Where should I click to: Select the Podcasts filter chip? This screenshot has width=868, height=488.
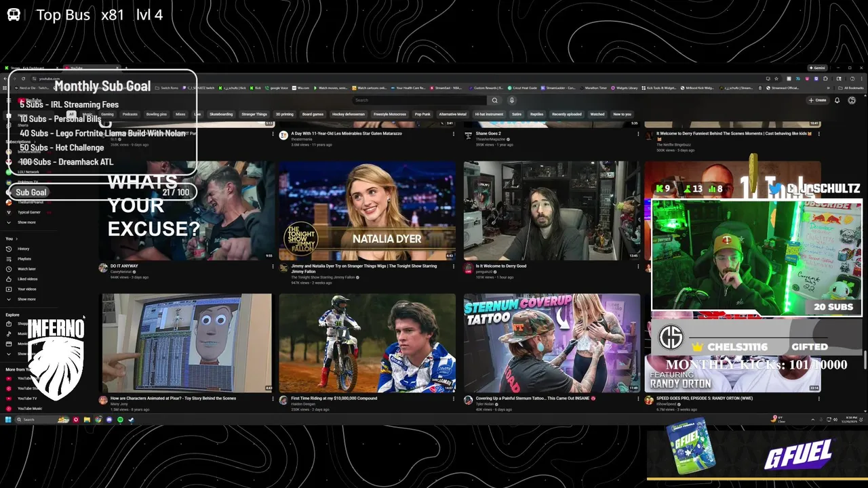pos(130,114)
